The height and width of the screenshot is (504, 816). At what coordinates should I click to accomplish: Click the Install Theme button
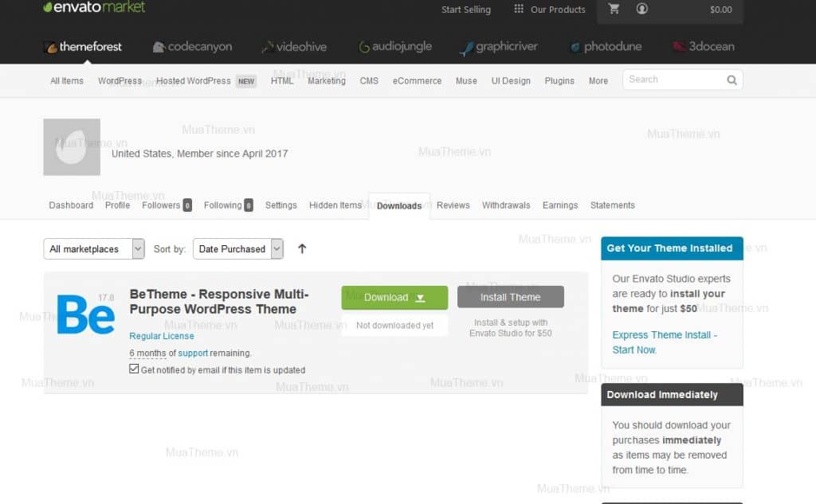coord(510,298)
